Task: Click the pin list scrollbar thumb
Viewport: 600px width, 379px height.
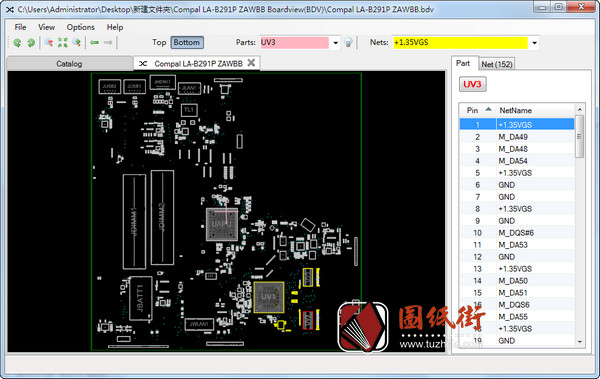Action: 579,136
